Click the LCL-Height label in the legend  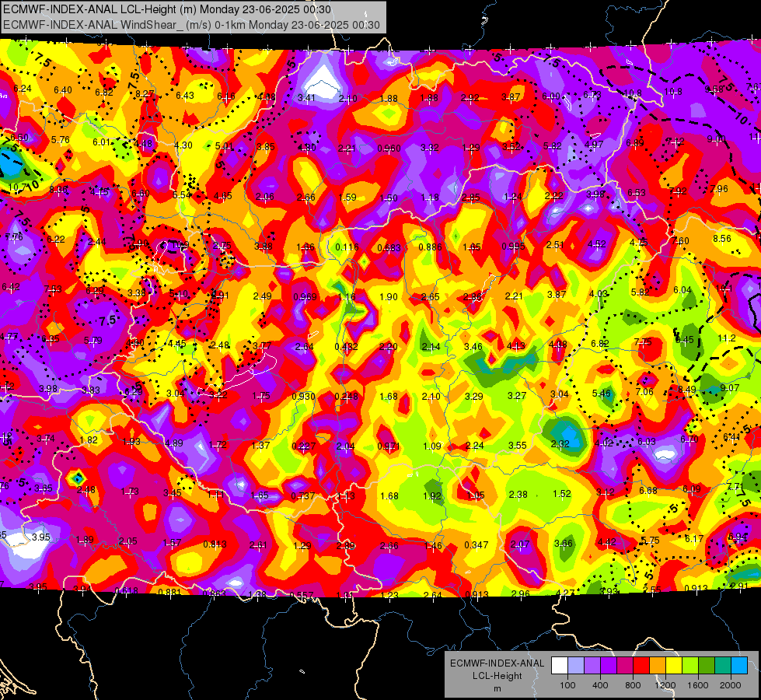(497, 676)
